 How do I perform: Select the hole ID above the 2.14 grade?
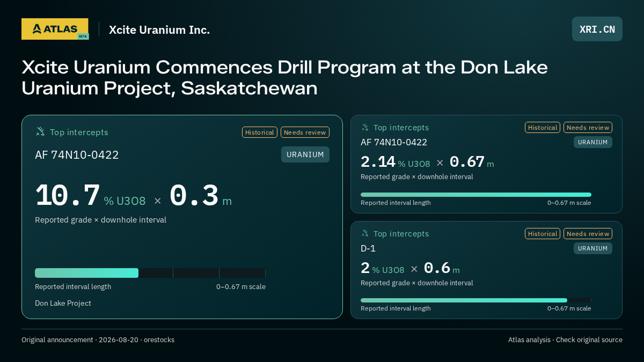pos(394,142)
